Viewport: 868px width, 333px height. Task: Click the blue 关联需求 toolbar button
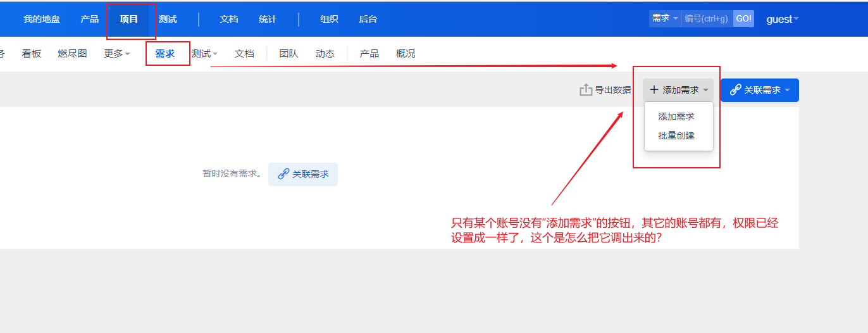tap(760, 90)
